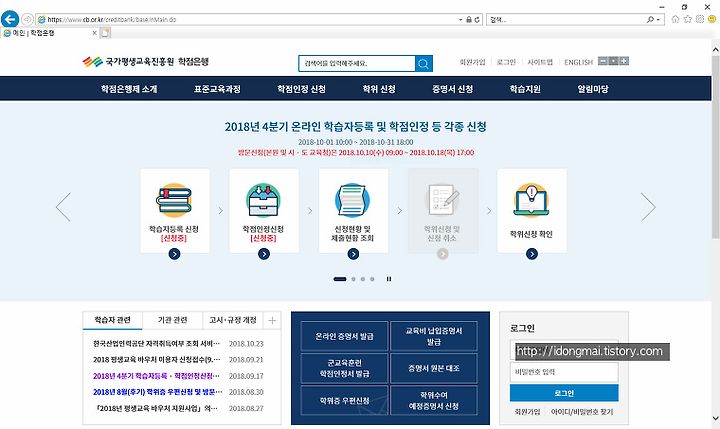Click the 국가평생교육진흥원 학점은행 logo

pos(146,62)
